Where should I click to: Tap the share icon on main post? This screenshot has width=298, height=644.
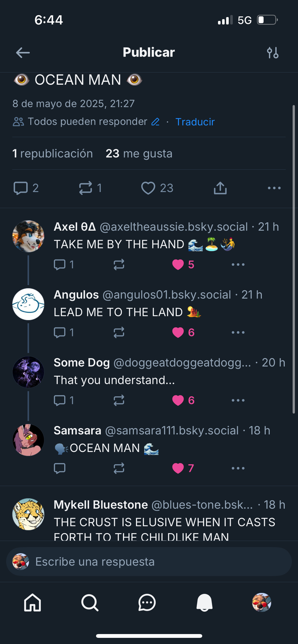pyautogui.click(x=220, y=188)
